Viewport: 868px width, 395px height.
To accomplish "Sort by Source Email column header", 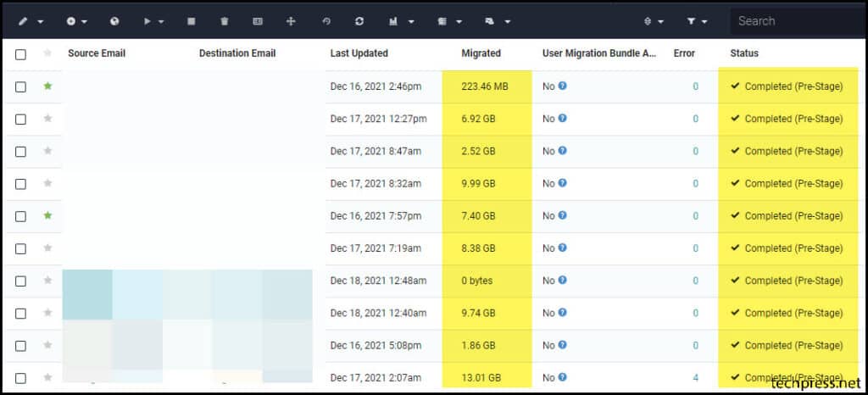I will coord(97,53).
